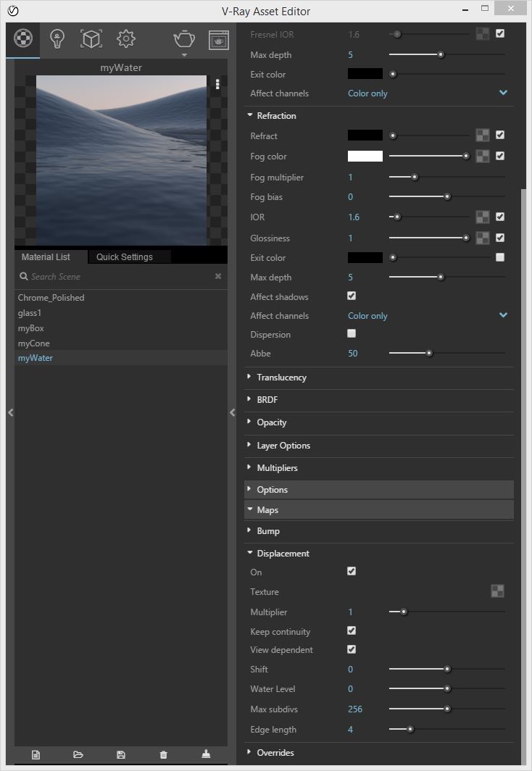Select the Chrome_Polished material
The width and height of the screenshot is (532, 771).
121,298
